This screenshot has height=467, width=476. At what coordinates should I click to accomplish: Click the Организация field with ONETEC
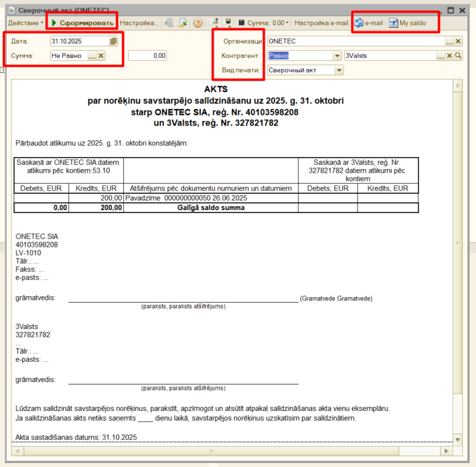[x=356, y=42]
